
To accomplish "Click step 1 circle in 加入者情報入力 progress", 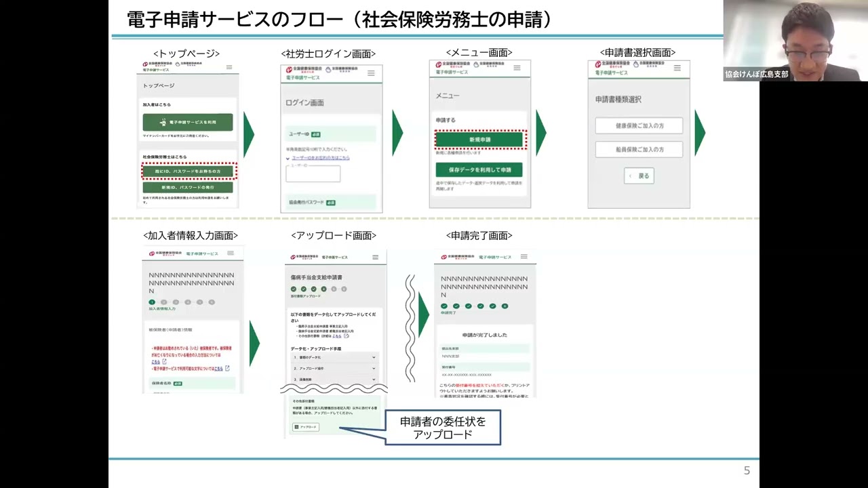I will 153,302.
